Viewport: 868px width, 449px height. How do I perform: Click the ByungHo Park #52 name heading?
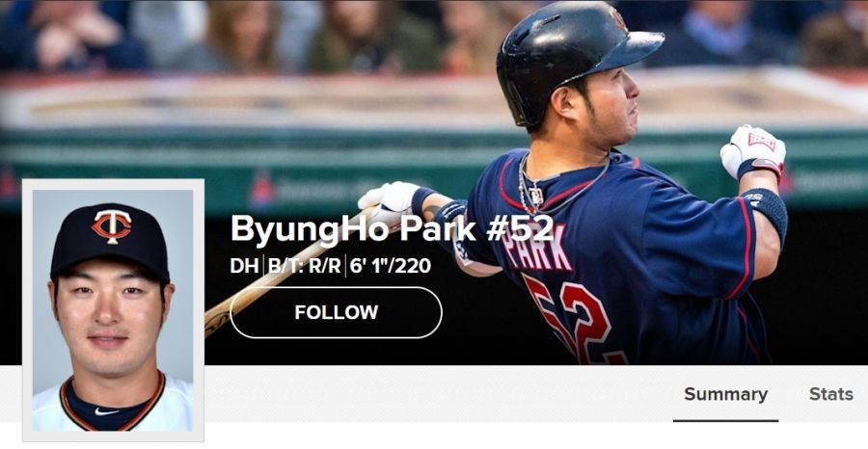392,228
